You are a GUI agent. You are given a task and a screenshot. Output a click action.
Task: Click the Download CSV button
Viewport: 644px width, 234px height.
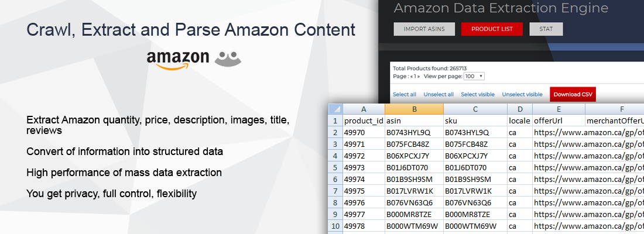[x=573, y=94]
